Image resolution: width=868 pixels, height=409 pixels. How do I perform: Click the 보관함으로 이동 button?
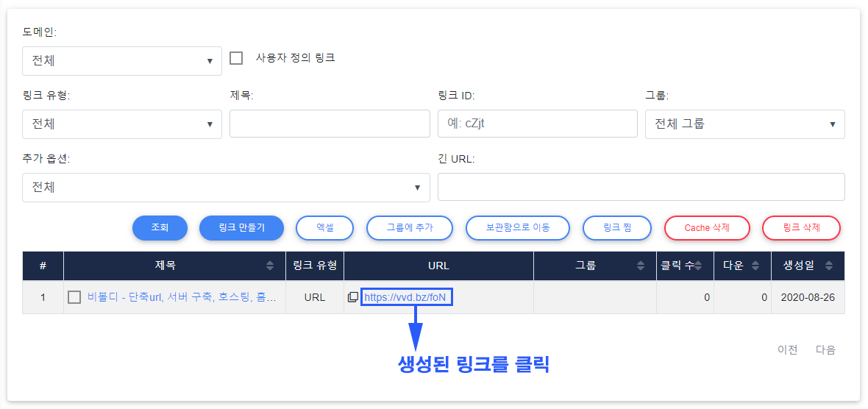point(518,227)
